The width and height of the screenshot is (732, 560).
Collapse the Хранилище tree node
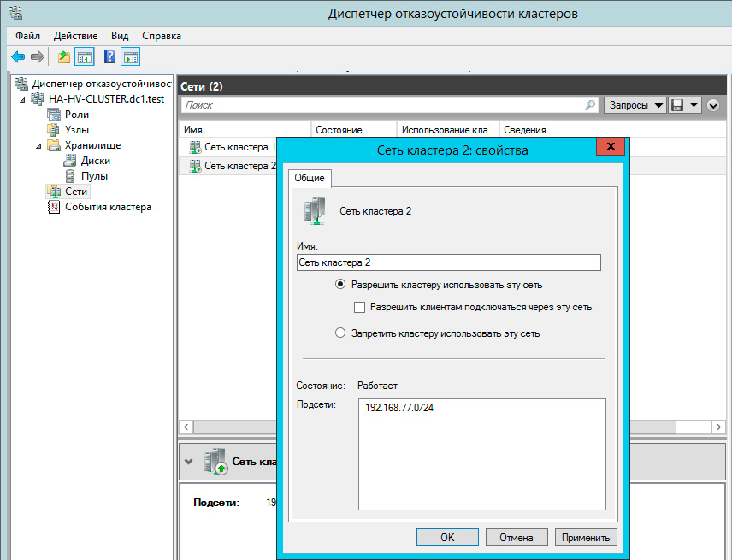coord(38,145)
